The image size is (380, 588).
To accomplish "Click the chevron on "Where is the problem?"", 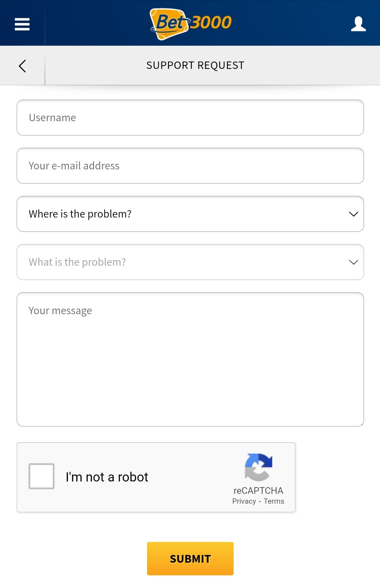I will click(353, 214).
